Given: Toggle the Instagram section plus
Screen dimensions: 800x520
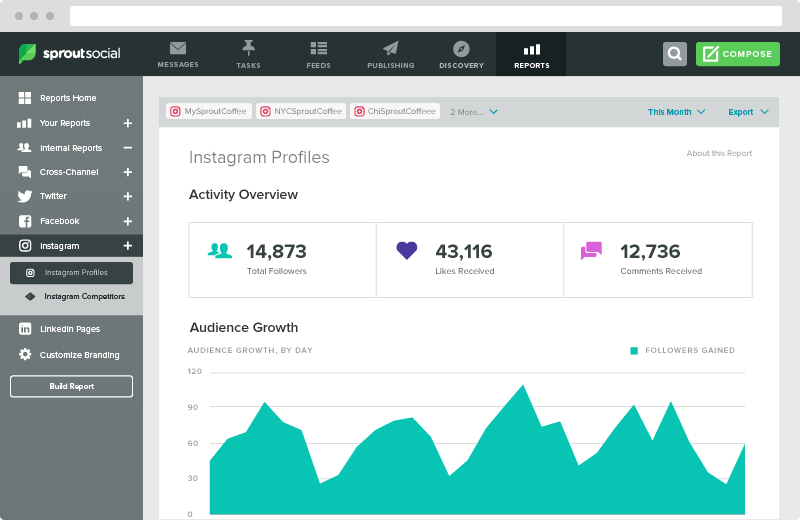Looking at the screenshot, I should point(128,245).
